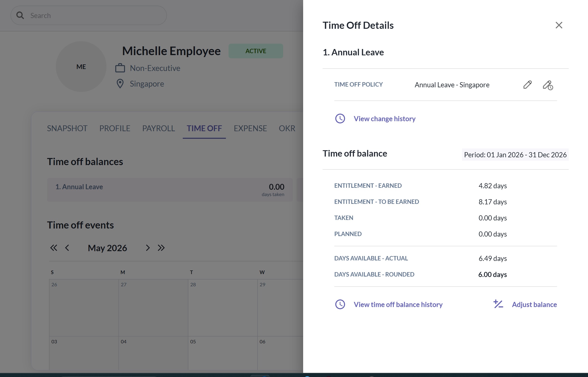Click the scheduled policy edit icon with clock
The width and height of the screenshot is (588, 377).
(x=548, y=85)
